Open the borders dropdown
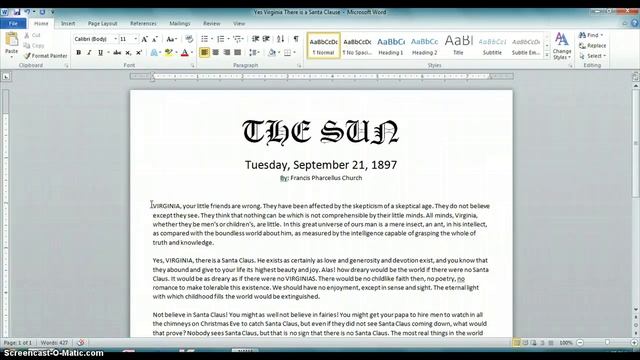This screenshot has width=640, height=360. pos(295,52)
